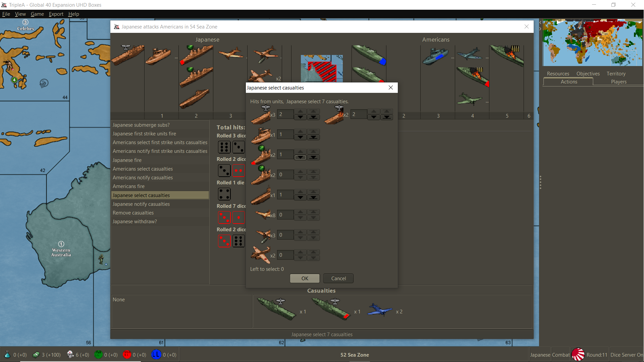Close the Japanese select casualties dialog
Image resolution: width=644 pixels, height=362 pixels.
[x=390, y=87]
